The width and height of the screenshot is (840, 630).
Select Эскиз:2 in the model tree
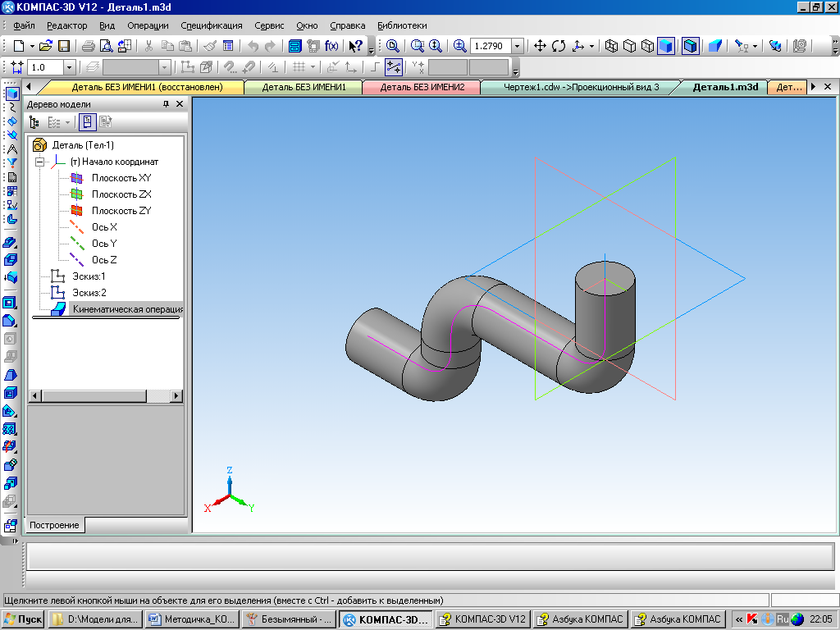(89, 293)
